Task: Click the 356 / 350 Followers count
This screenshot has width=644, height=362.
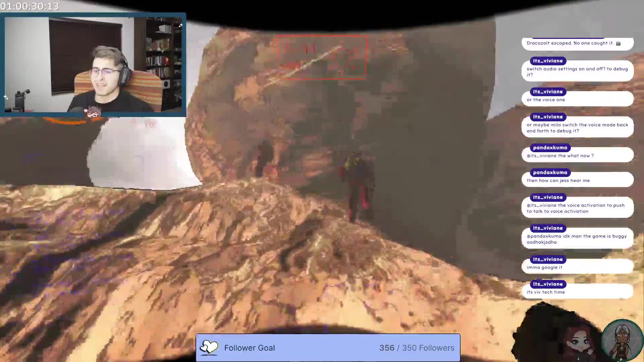Action: click(417, 348)
